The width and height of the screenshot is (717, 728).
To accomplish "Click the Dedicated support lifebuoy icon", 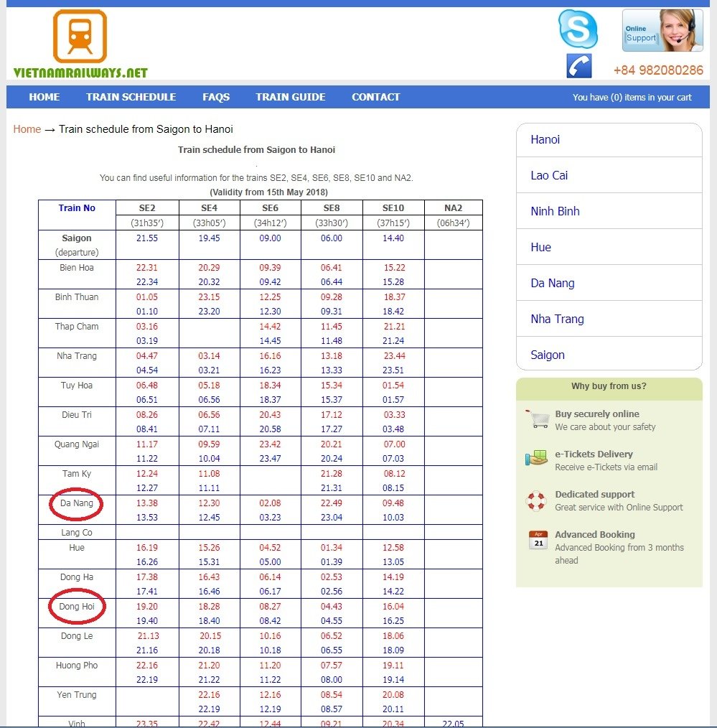I will click(536, 501).
